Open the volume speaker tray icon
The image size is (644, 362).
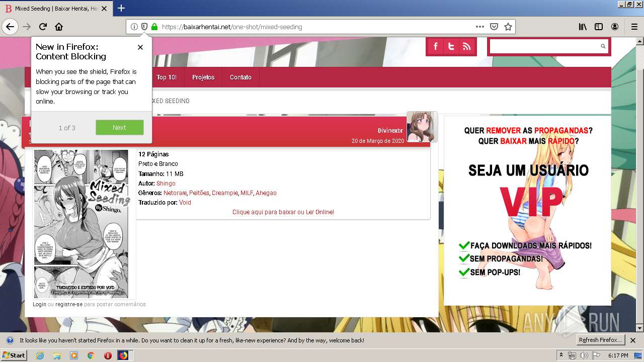[584, 355]
